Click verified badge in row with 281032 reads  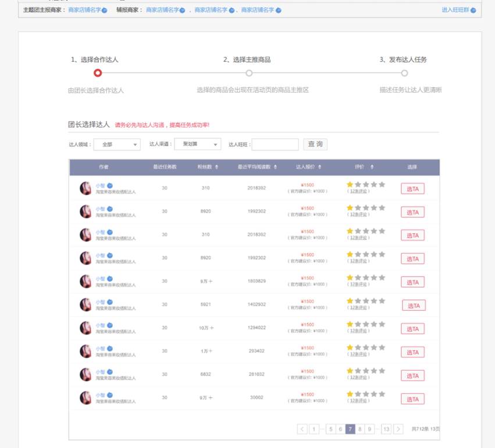pyautogui.click(x=110, y=372)
